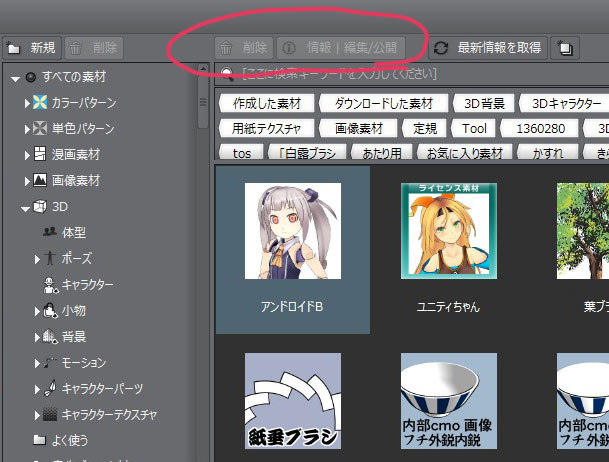
Task: Click the search keyword input field
Action: pos(412,74)
